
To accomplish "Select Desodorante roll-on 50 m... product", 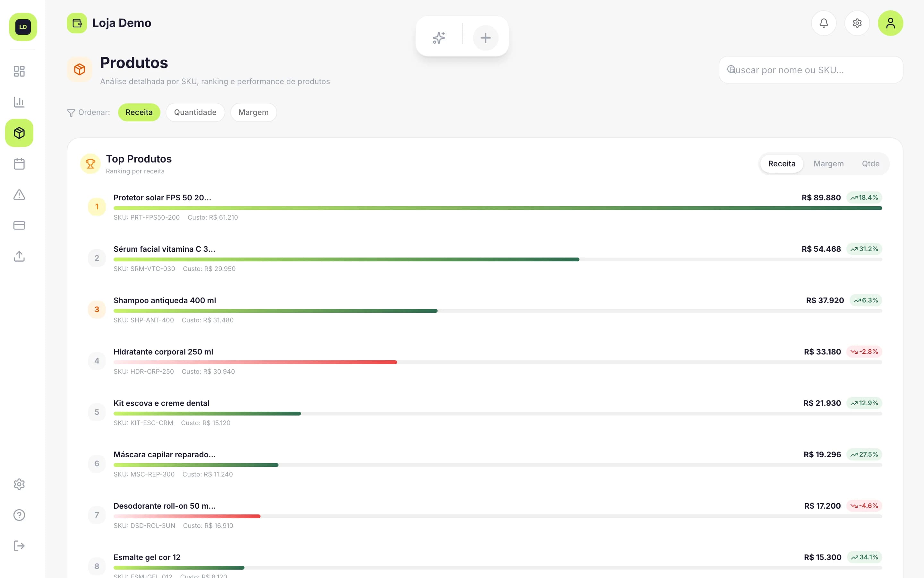I will (x=485, y=515).
